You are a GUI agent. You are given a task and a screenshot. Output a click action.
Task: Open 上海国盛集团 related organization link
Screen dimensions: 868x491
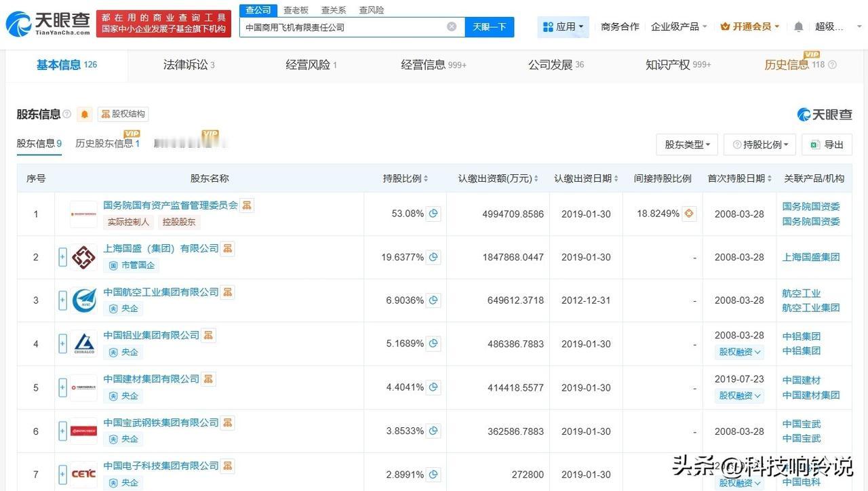click(x=811, y=257)
